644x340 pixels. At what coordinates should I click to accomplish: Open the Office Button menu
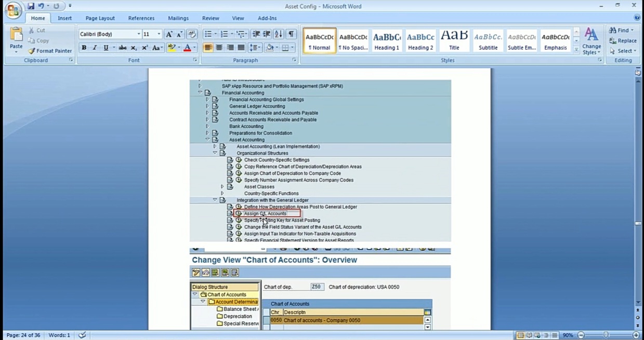[14, 9]
